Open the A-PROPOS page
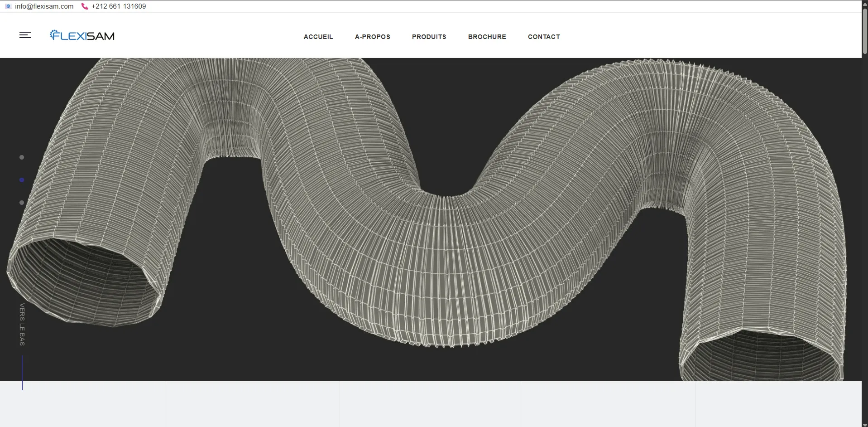Image resolution: width=868 pixels, height=427 pixels. coord(373,37)
